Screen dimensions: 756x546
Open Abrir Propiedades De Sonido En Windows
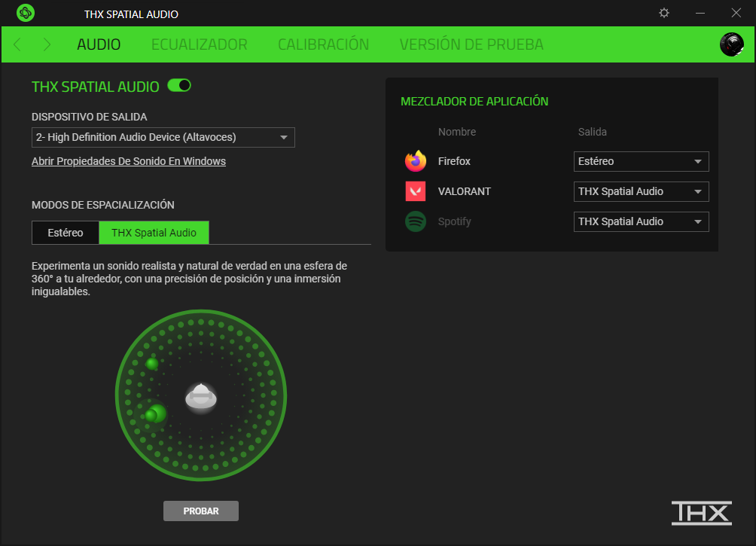(129, 161)
